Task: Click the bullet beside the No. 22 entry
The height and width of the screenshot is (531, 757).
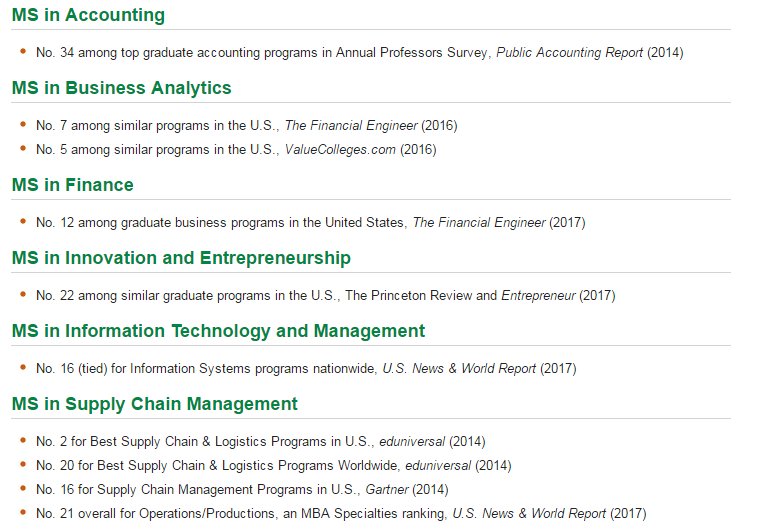Action: coord(23,294)
